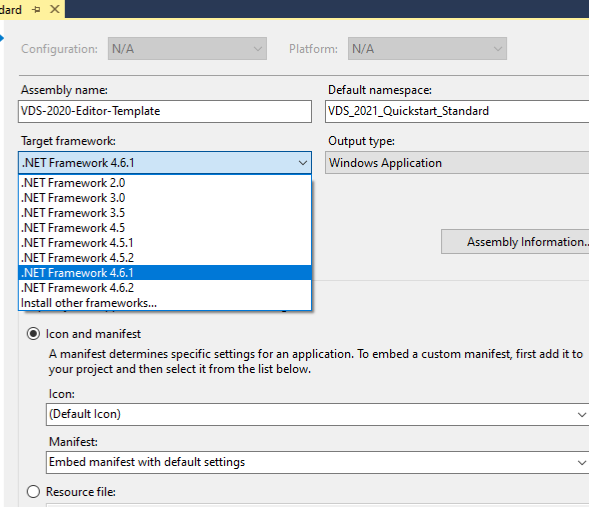
Task: Open the Assembly Information dialog button
Action: click(515, 242)
